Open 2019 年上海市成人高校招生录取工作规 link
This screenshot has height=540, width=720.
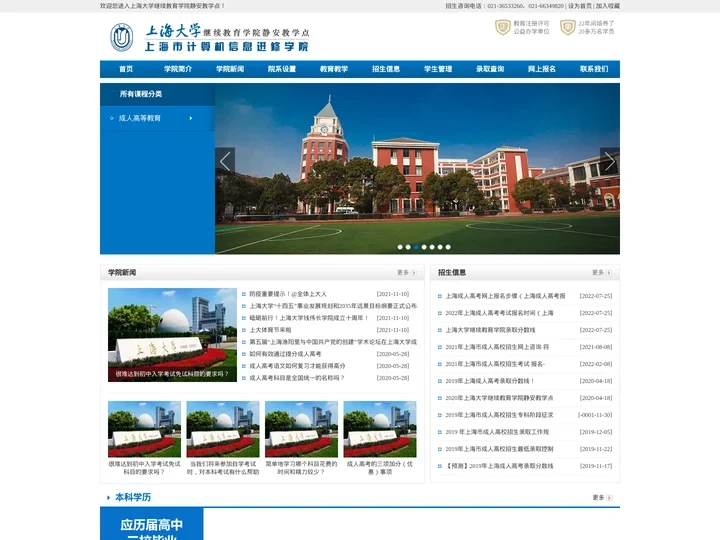tap(497, 432)
